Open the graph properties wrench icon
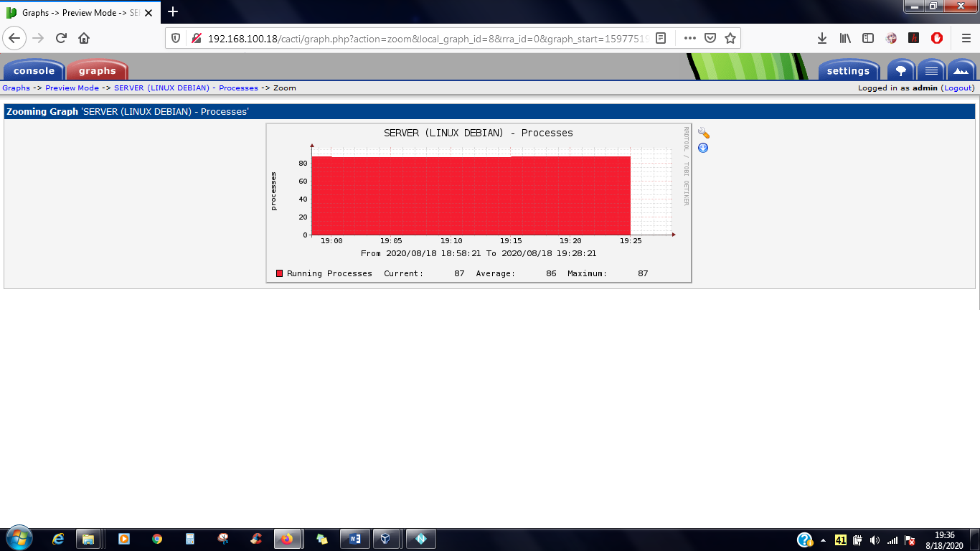The image size is (980, 551). click(703, 133)
